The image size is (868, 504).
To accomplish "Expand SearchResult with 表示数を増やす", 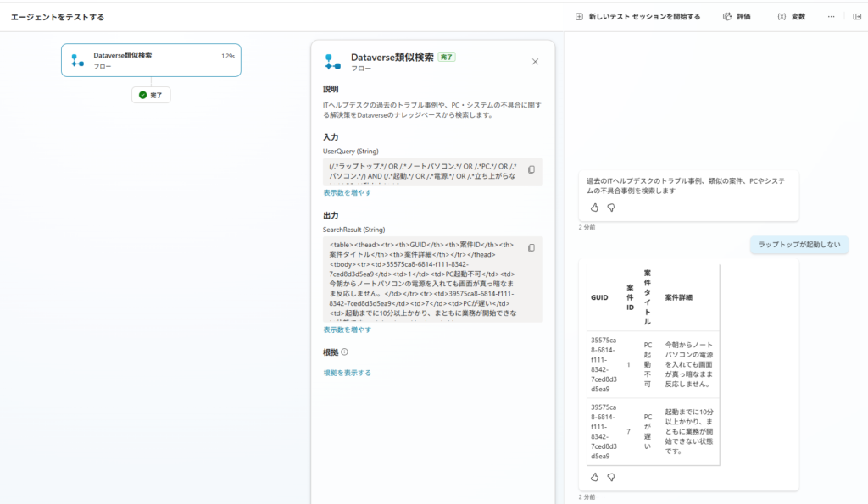I will coord(347,330).
